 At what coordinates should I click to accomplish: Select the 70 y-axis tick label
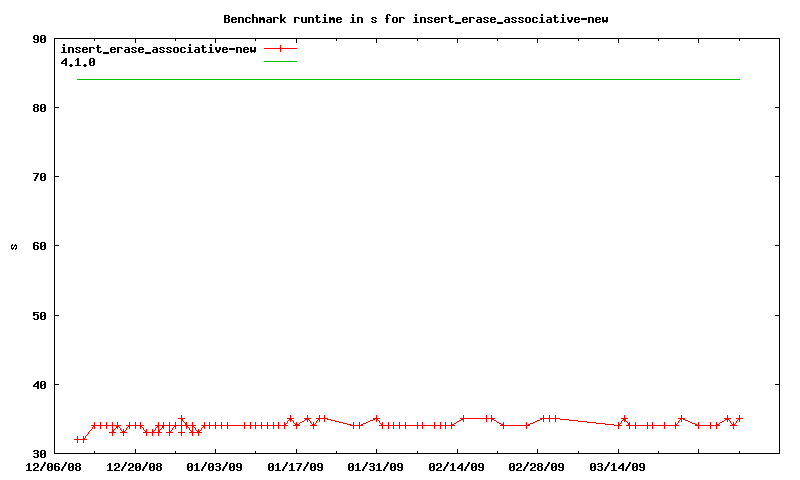(40, 177)
